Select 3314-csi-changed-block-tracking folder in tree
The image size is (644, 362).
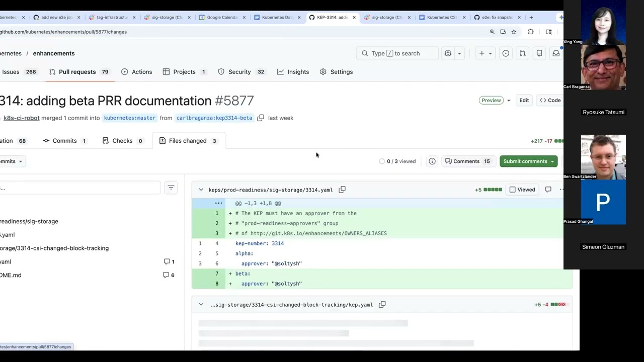pos(54,248)
